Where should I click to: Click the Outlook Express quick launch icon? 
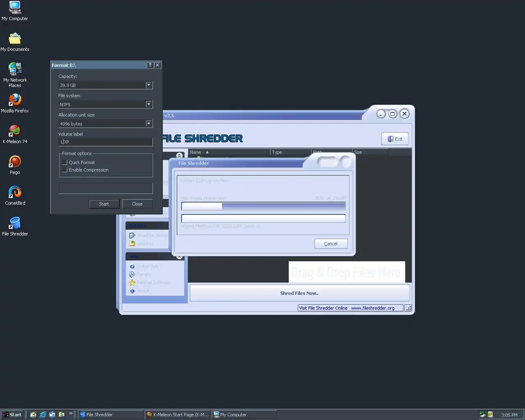pos(52,415)
